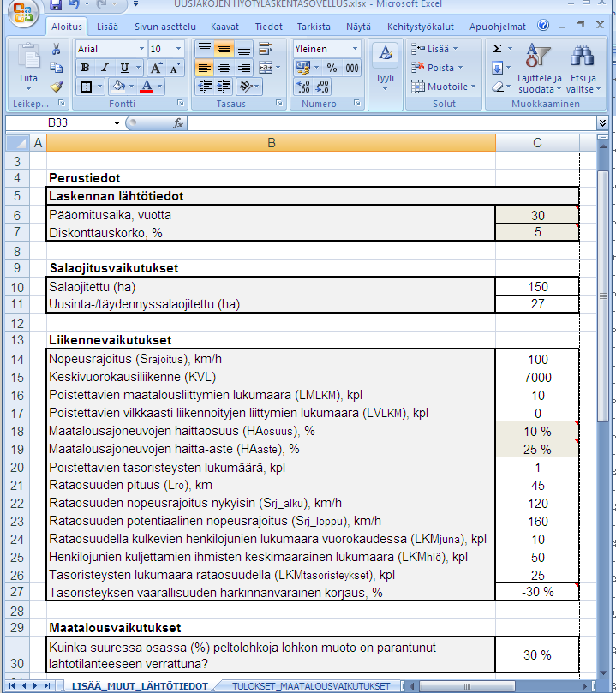The width and height of the screenshot is (616, 693).
Task: Switch to the Kaavat tab
Action: point(224,27)
